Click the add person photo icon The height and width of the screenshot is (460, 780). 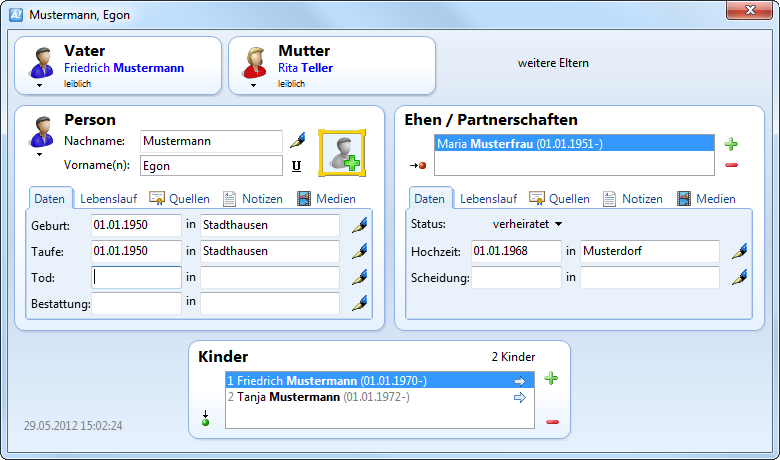pyautogui.click(x=342, y=154)
